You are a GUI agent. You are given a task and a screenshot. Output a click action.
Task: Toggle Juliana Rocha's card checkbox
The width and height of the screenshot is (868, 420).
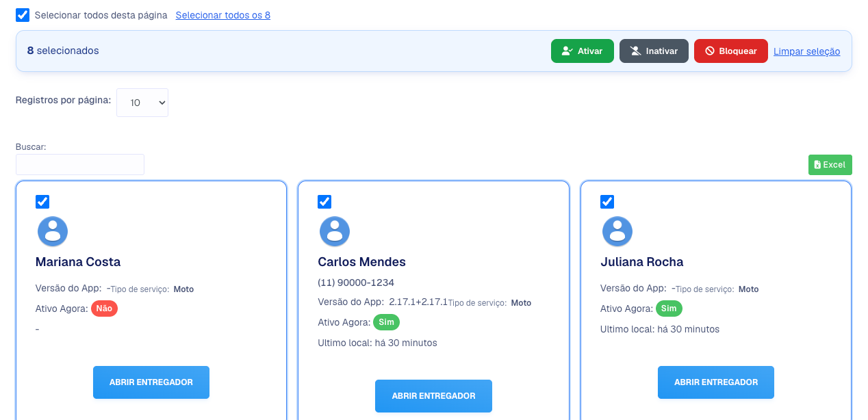click(607, 202)
